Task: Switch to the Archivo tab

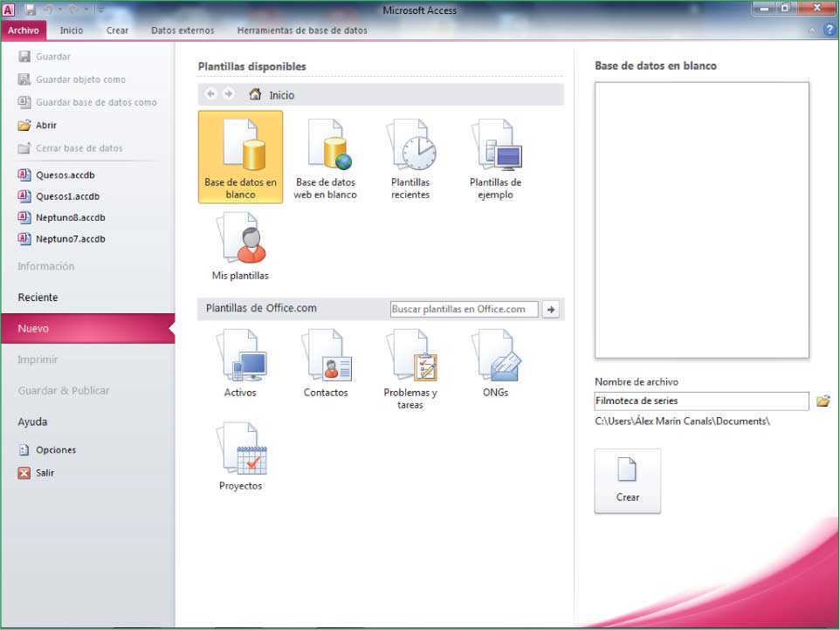Action: [x=24, y=31]
